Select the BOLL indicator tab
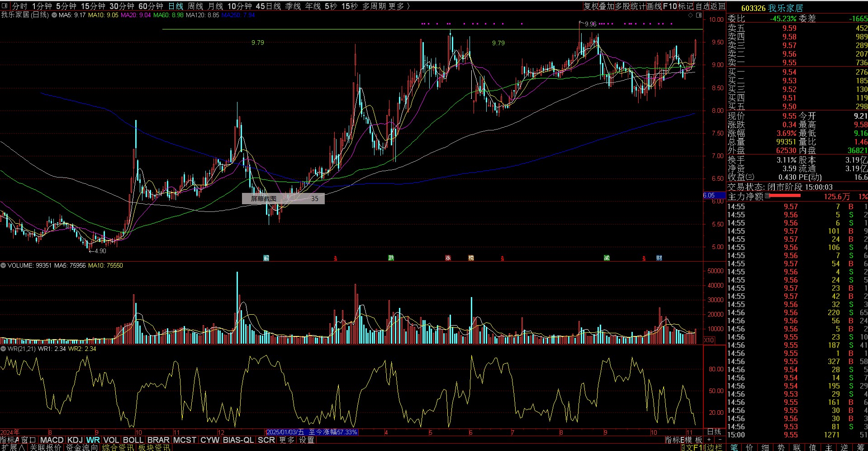Viewport: 868px width, 451px height. pos(133,440)
